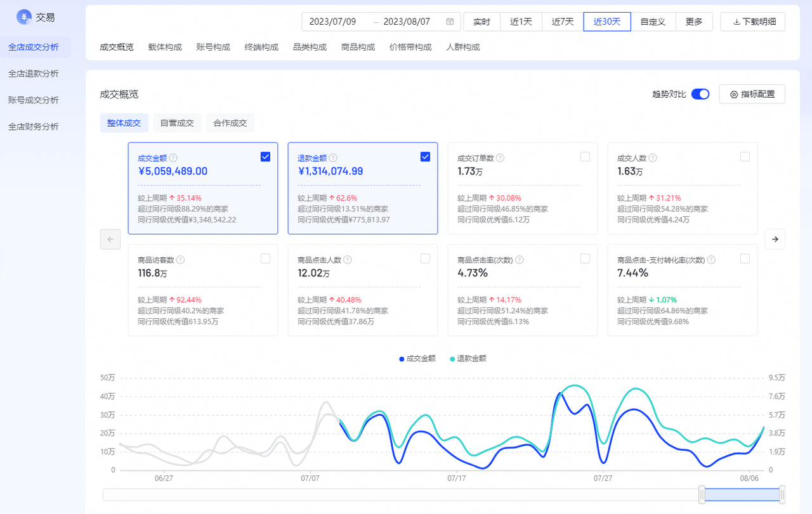Screen dimensions: 812x514
Task: Uncheck the 退款金额 metric checkbox
Action: click(x=425, y=157)
